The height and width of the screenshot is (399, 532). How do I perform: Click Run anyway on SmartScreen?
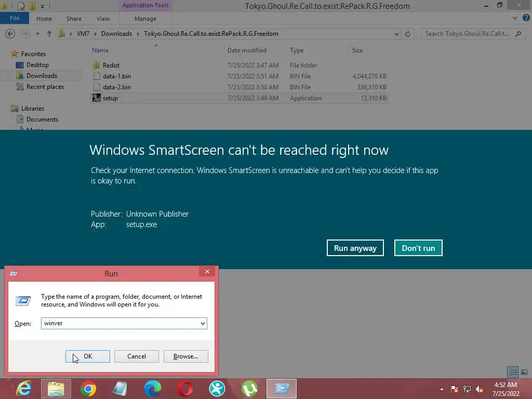coord(355,248)
